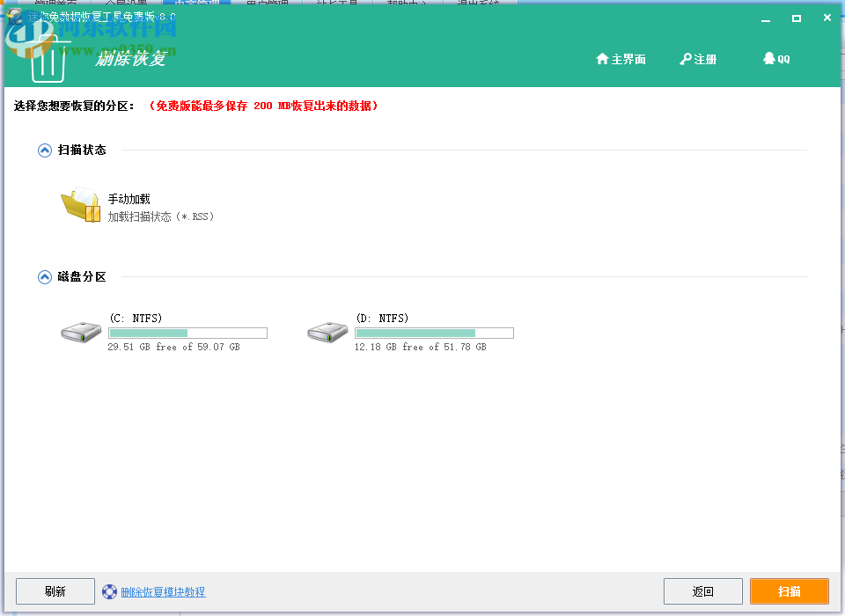The image size is (845, 616).
Task: Click the yellow folder icon beside 手动加载
Action: coord(81,203)
